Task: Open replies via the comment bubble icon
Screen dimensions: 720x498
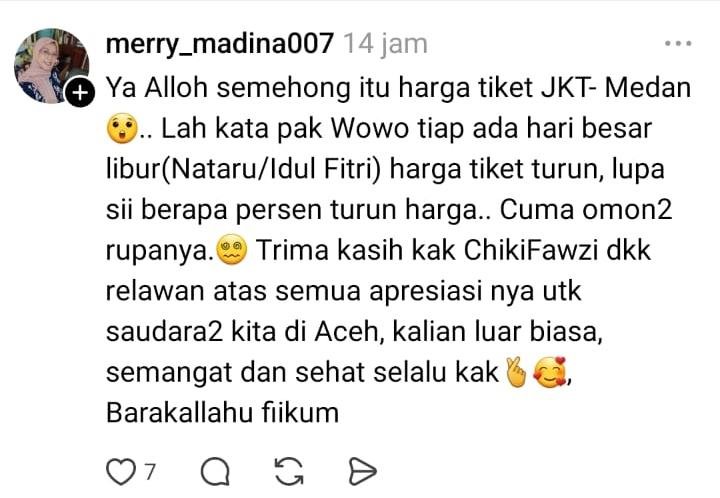Action: tap(215, 471)
